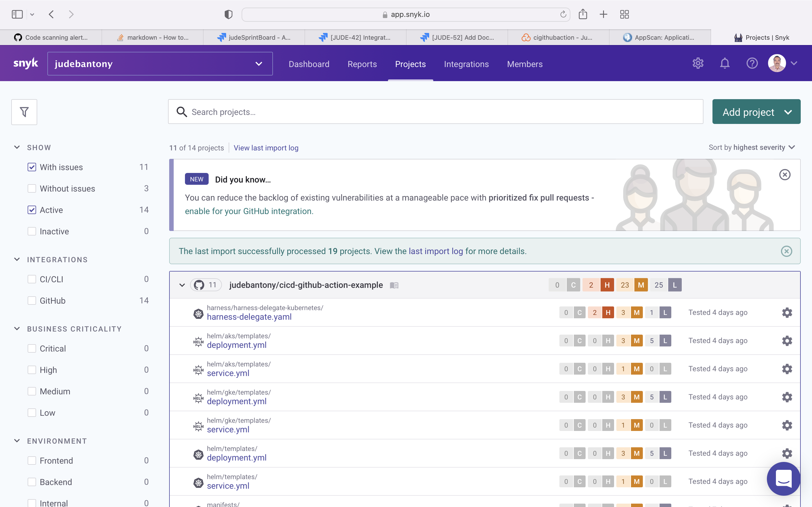
Task: Click the help question mark icon
Action: (752, 63)
